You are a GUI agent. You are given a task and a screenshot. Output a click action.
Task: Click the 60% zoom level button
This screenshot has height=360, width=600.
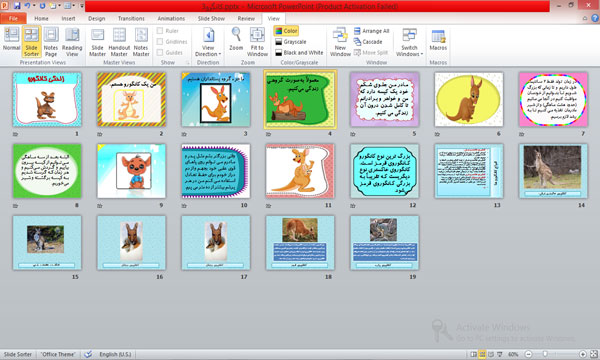point(513,354)
